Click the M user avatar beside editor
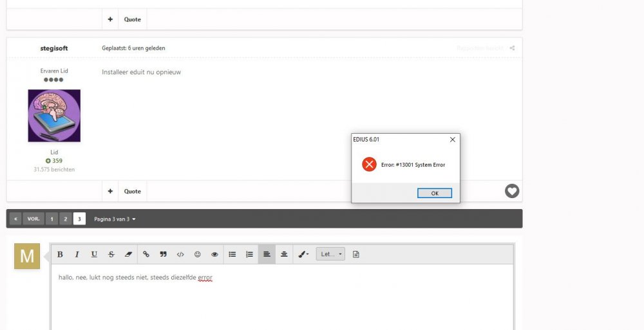The image size is (644, 330). click(27, 256)
